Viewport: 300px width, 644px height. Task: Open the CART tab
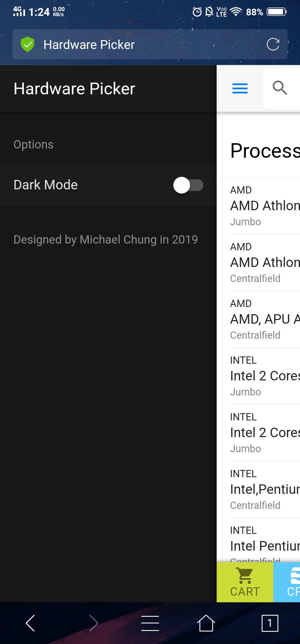click(x=245, y=582)
